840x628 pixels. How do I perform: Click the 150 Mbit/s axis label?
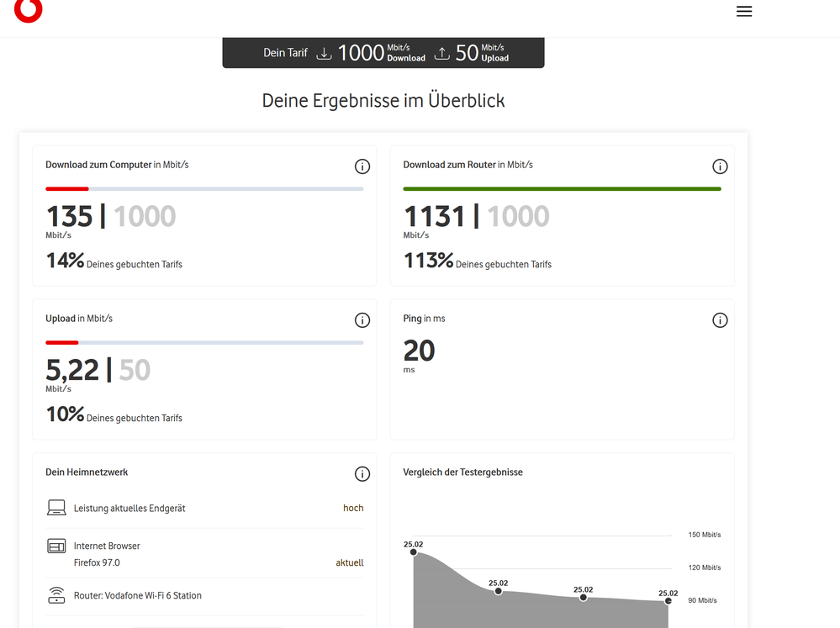(x=705, y=535)
